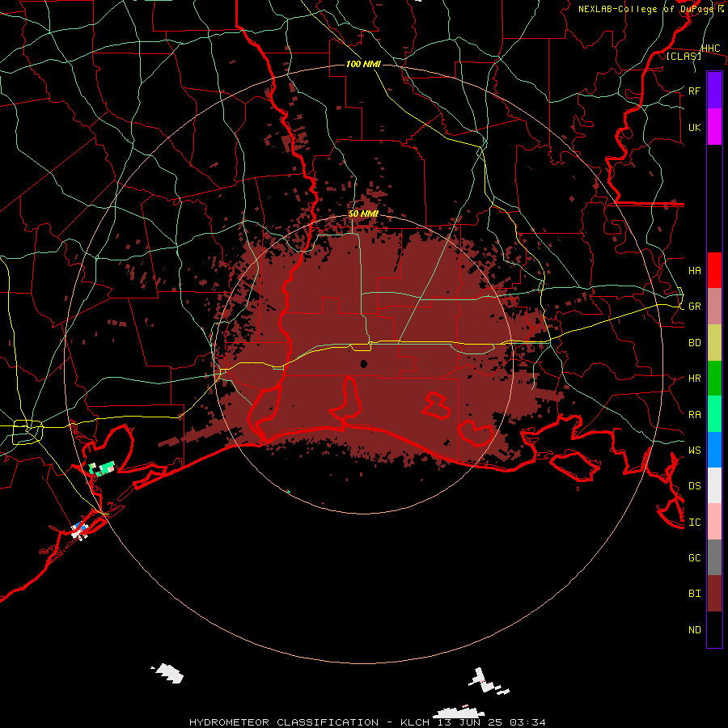728x728 pixels.
Task: Click the blue and white echo on southwest coast
Action: [80, 531]
